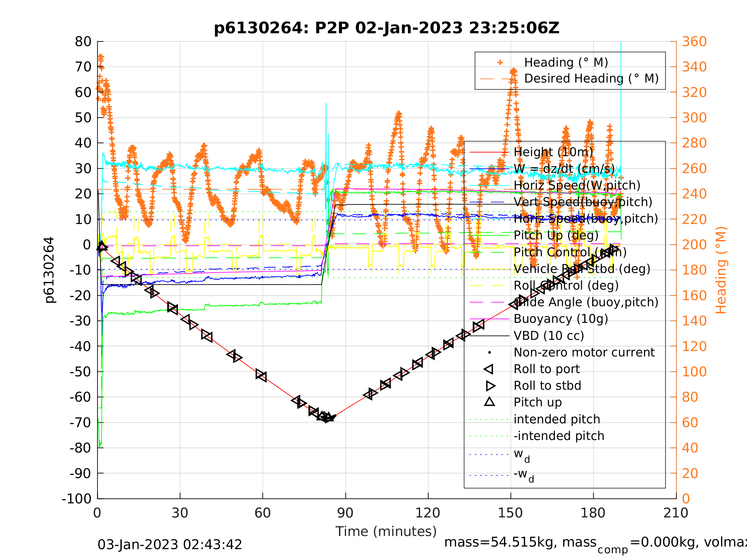Click the x-axis tick label 150
Screen dimensions: 747x560
click(x=510, y=513)
